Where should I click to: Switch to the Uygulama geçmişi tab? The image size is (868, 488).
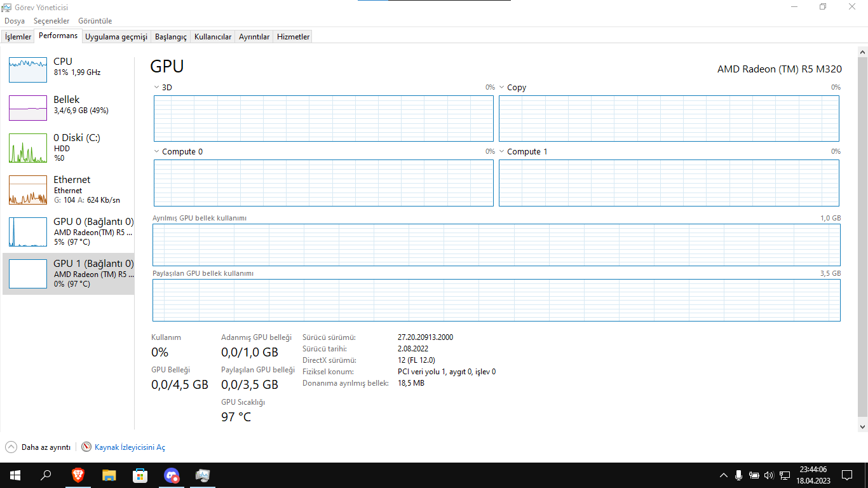116,37
